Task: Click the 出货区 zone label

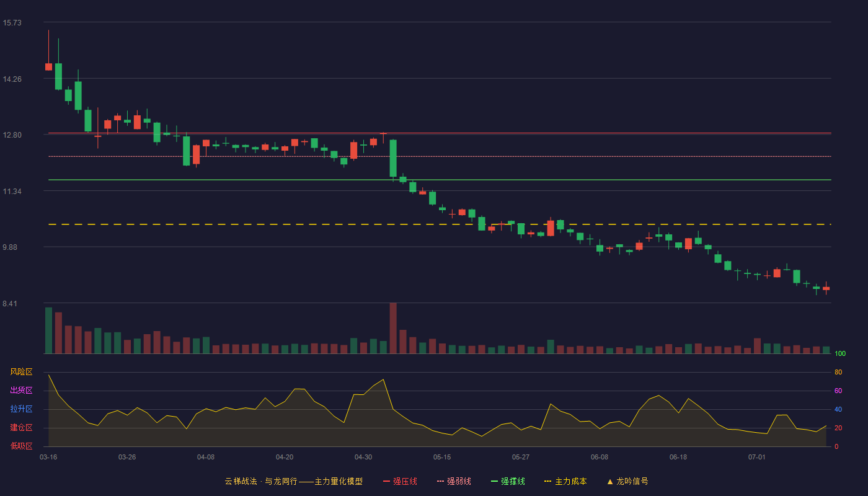Action: [x=21, y=391]
